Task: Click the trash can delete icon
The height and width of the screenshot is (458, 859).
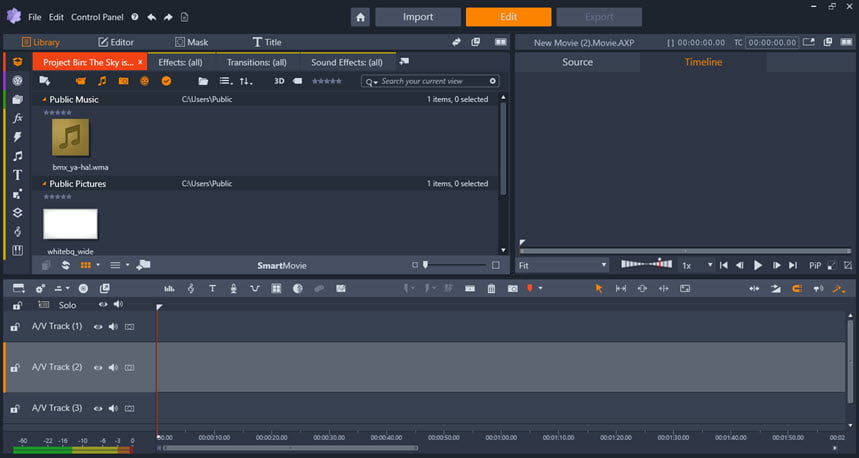Action: click(491, 289)
